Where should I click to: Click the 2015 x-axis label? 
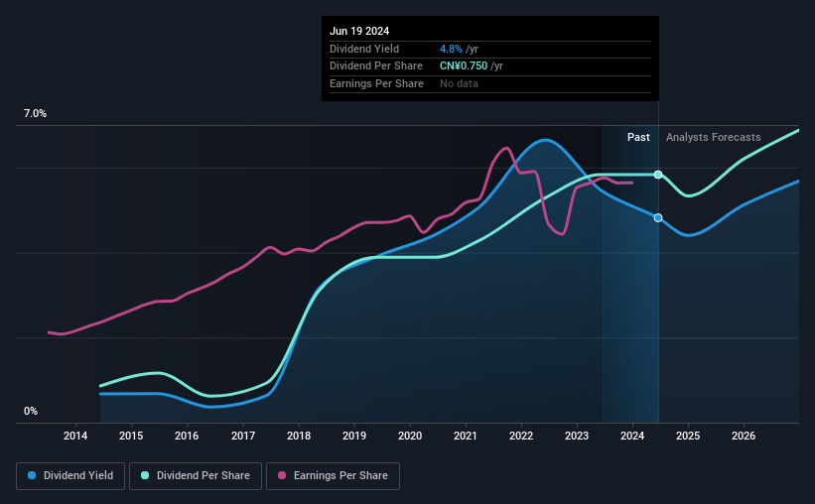[131, 436]
